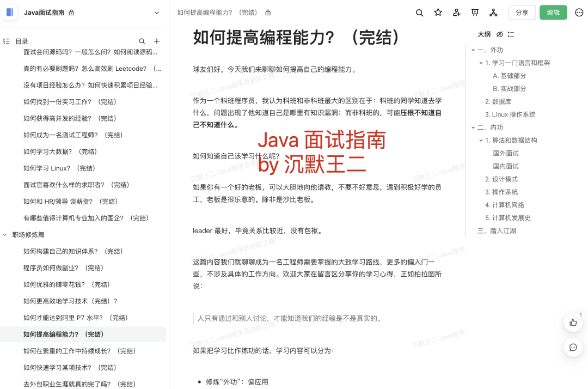Image resolution: width=588 pixels, height=389 pixels.
Task: Collapse the 一、外功 outline section
Action: 473,50
